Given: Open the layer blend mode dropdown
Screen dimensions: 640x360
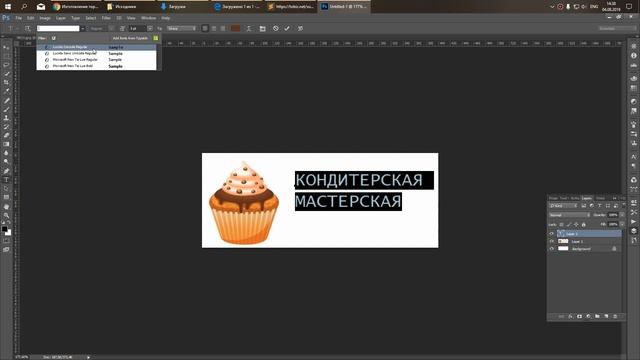Looking at the screenshot, I should 569,215.
